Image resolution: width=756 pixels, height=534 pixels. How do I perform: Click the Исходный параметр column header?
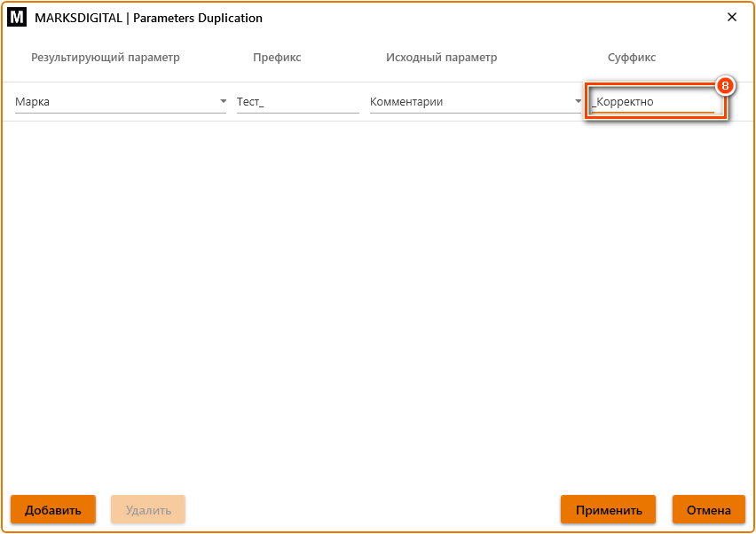coord(441,58)
